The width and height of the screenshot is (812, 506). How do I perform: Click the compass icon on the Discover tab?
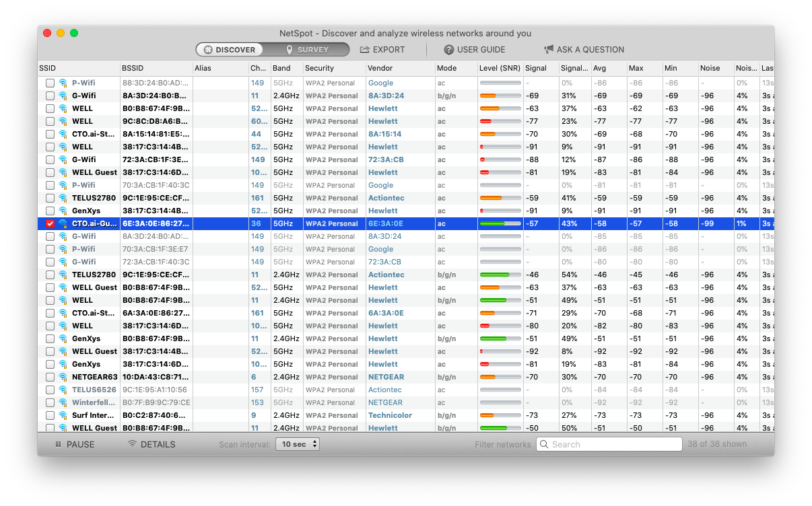(x=208, y=50)
